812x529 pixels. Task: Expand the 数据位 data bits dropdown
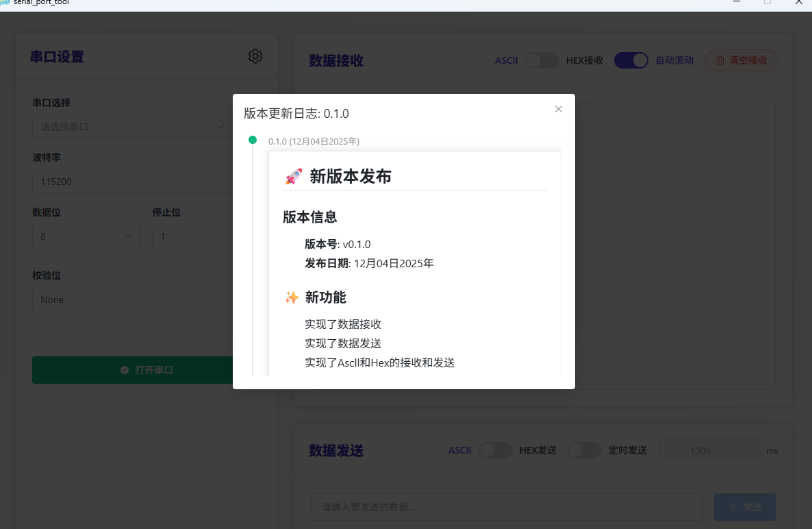pyautogui.click(x=86, y=236)
